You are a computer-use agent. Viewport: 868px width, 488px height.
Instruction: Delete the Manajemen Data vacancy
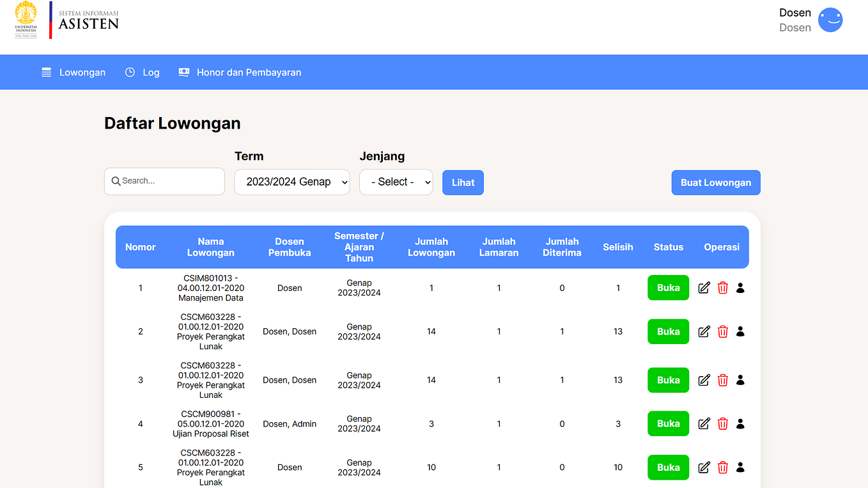pos(723,288)
